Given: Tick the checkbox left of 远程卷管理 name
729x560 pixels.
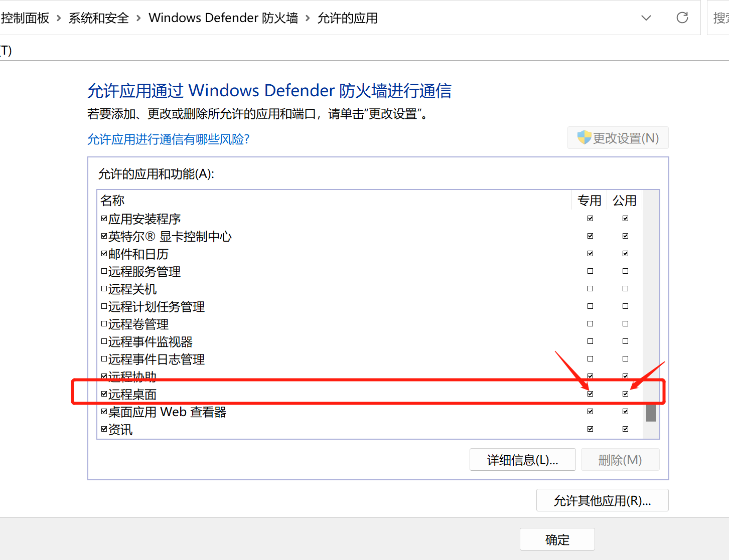Looking at the screenshot, I should [x=104, y=324].
